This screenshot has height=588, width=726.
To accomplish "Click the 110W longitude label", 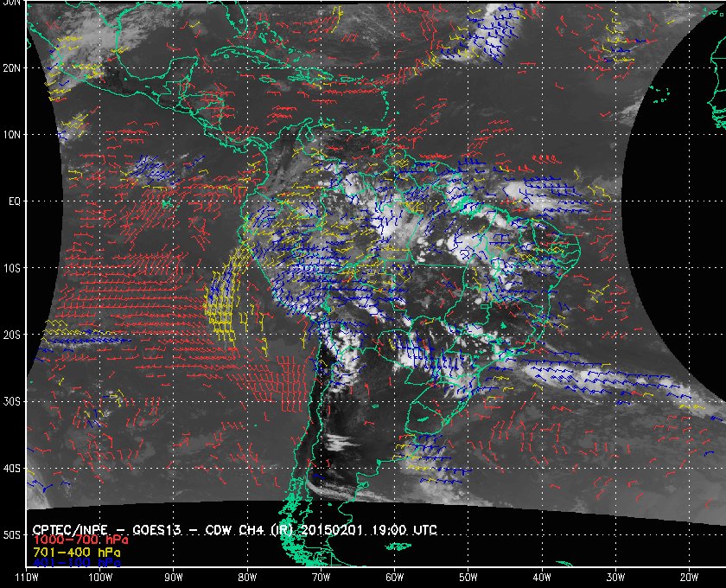I will tap(27, 578).
